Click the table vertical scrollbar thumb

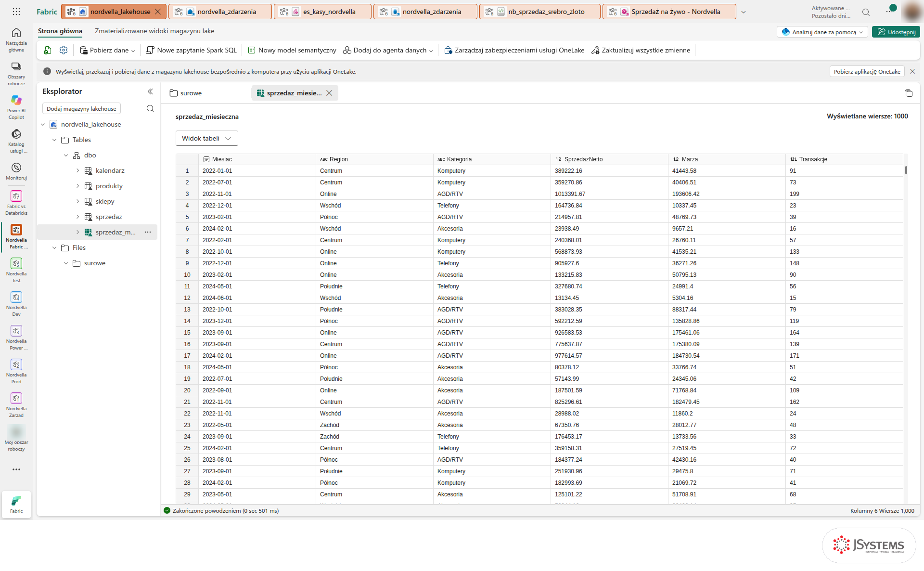[x=906, y=170]
